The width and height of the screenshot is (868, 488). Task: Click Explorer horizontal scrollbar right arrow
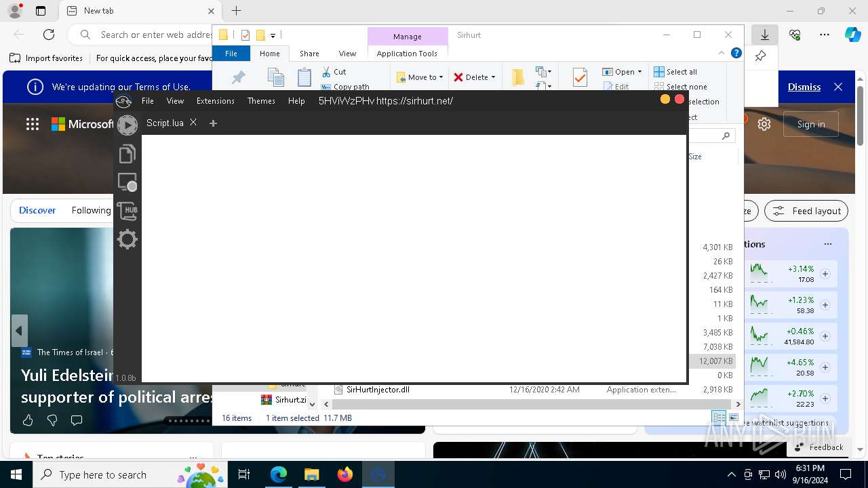point(738,404)
